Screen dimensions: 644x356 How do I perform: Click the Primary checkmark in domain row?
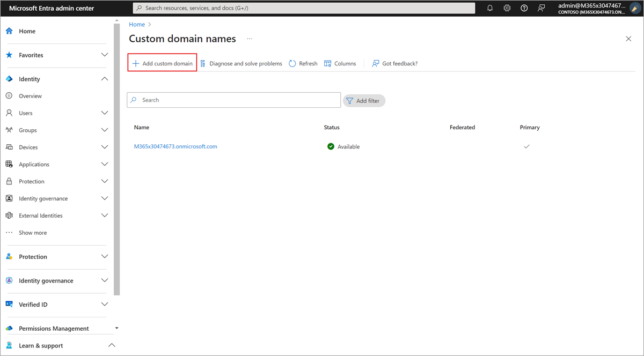point(526,146)
